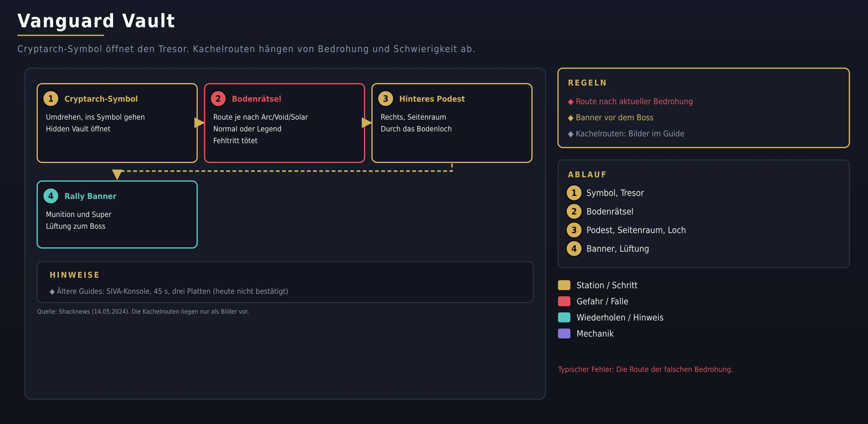This screenshot has height=424, width=868.
Task: Click the text 'Route je nach Arc/Void/Solar'
Action: coord(260,117)
